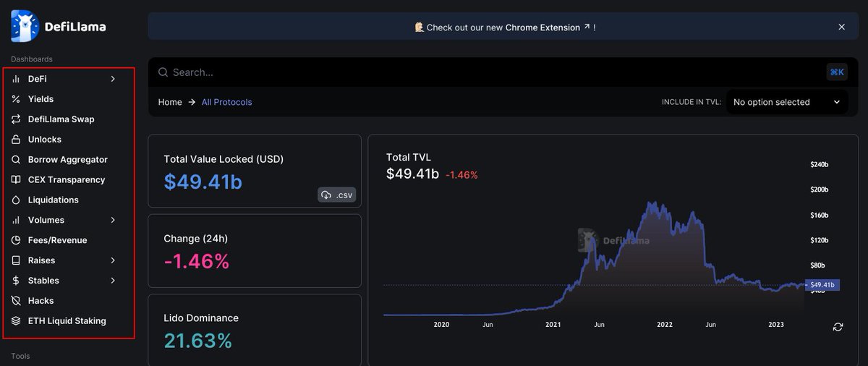Expand the Stables submenu chevron
The height and width of the screenshot is (366, 868).
pyautogui.click(x=113, y=281)
